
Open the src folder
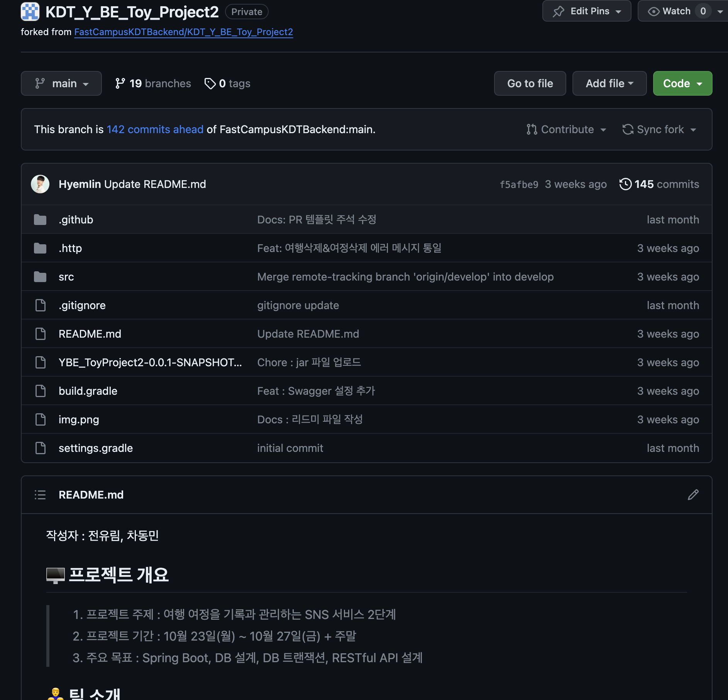pos(66,277)
